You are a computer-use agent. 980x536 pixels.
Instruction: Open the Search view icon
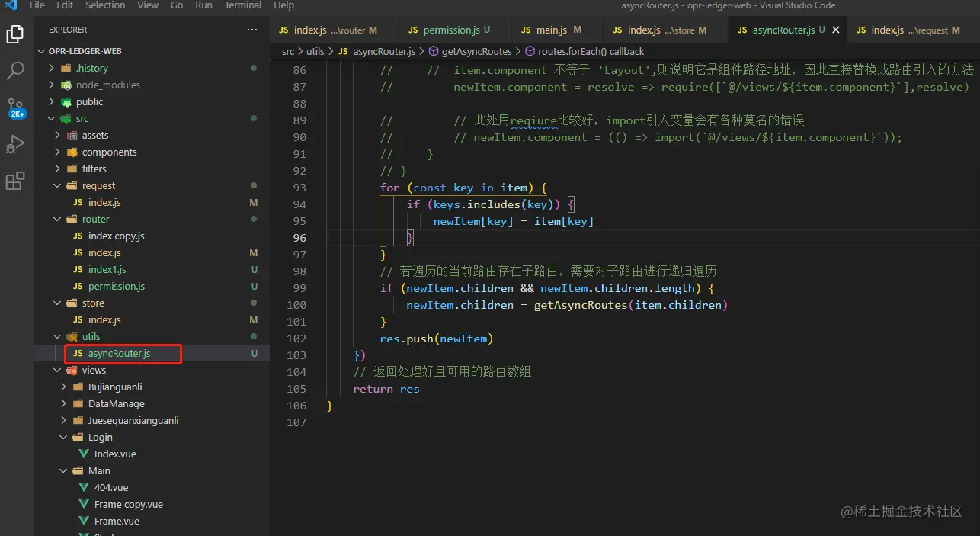coord(15,71)
